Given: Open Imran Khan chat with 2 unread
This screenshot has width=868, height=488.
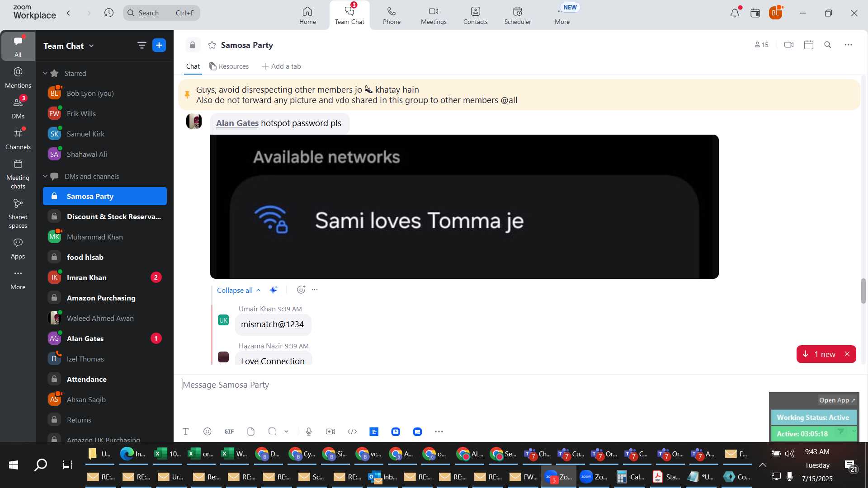Looking at the screenshot, I should pyautogui.click(x=105, y=277).
